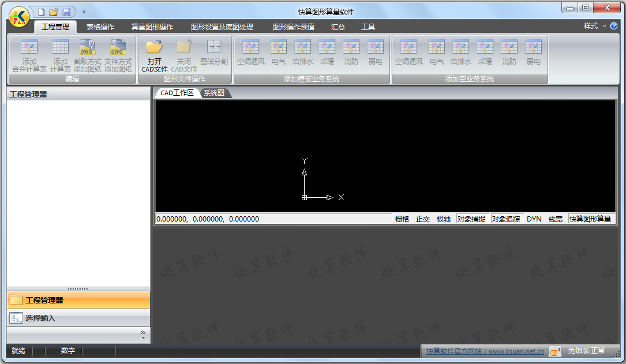Switch to 工具 ribbon tab
Image resolution: width=626 pixels, height=364 pixels.
368,27
